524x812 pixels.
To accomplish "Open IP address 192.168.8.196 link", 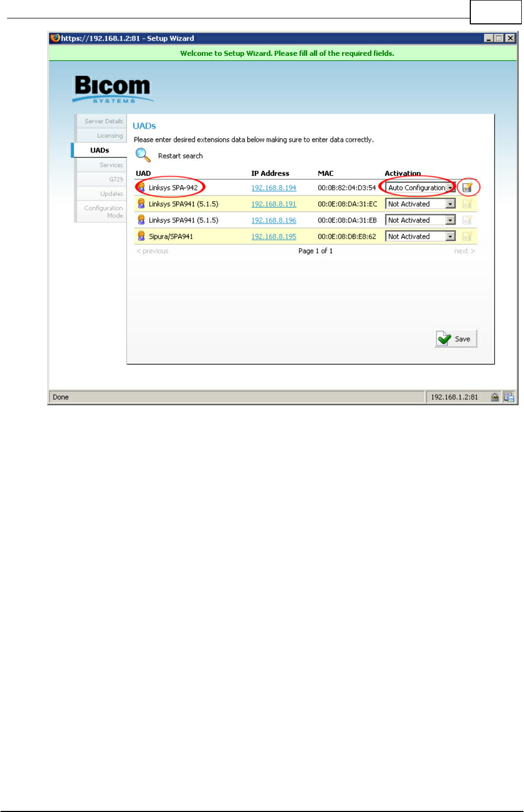I will coord(274,220).
